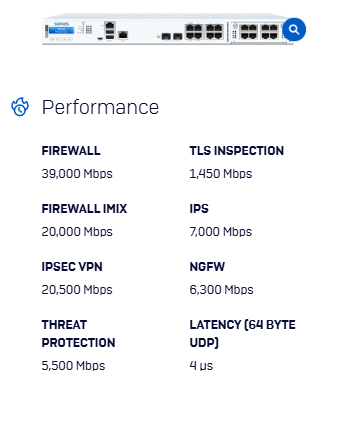Click the Performance flame clock icon

coord(20,107)
